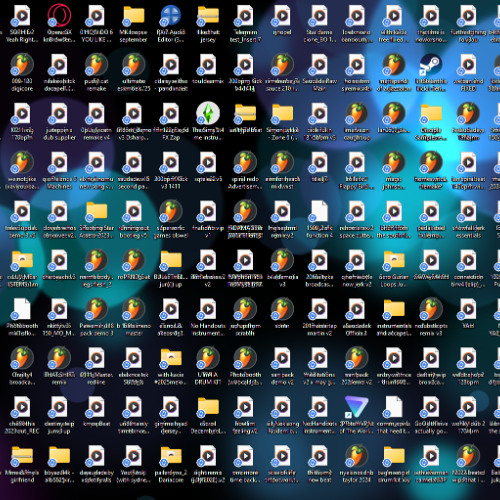Open the 'DRUM KIT' FL Studio project

[x=208, y=358]
